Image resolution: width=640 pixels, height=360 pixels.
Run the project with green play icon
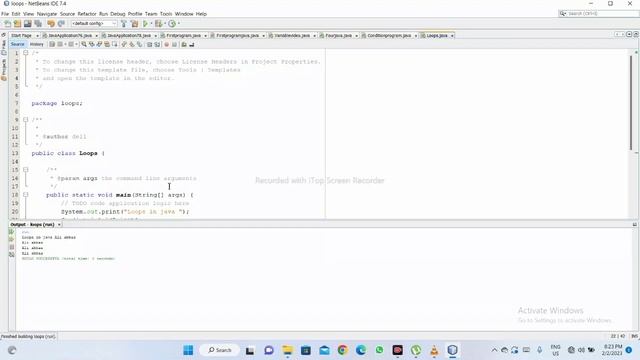click(x=145, y=24)
